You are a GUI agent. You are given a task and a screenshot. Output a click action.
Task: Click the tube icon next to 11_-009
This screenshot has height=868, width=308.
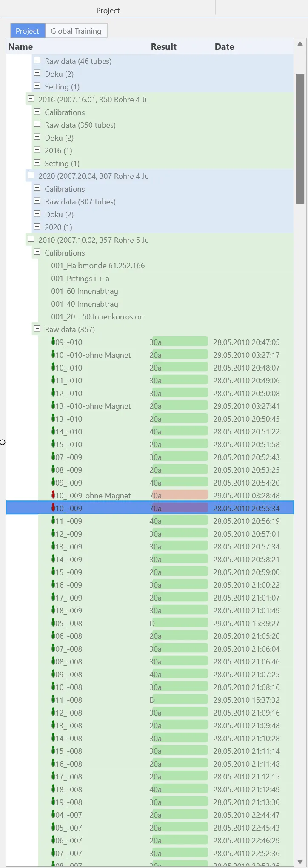(53, 520)
